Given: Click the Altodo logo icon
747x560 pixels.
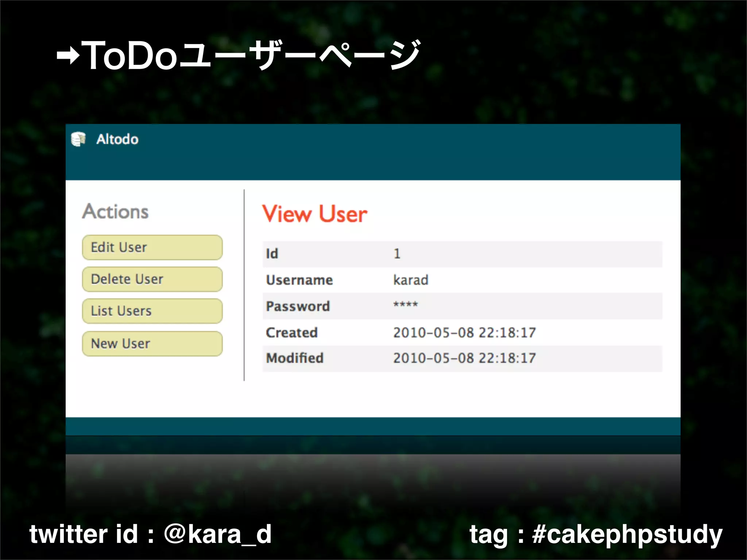Looking at the screenshot, I should [x=78, y=139].
